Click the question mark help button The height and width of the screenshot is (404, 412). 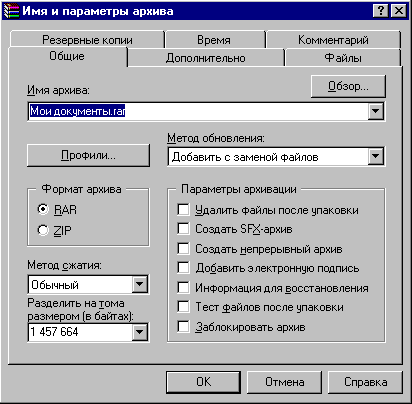pyautogui.click(x=381, y=11)
